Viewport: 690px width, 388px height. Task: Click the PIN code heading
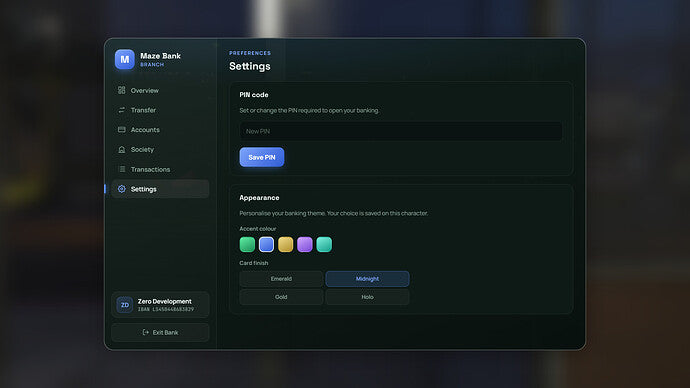pyautogui.click(x=254, y=95)
